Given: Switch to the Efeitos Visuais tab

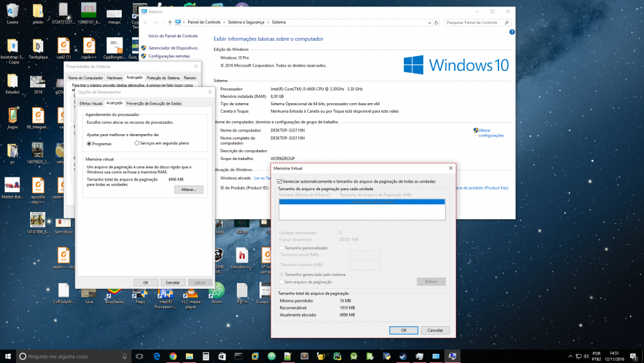Looking at the screenshot, I should [x=90, y=103].
